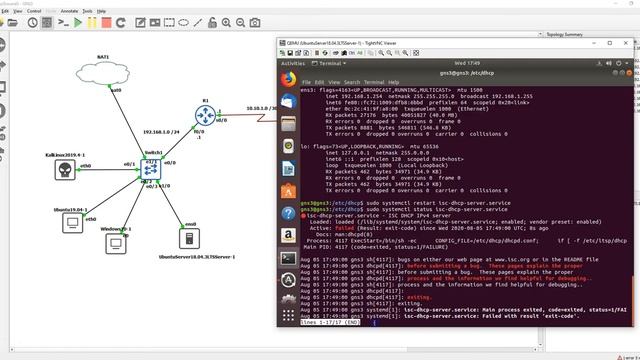Viewport: 640px width, 360px height.
Task: Select the KaliLinux2019.4-1 node
Action: click(65, 170)
